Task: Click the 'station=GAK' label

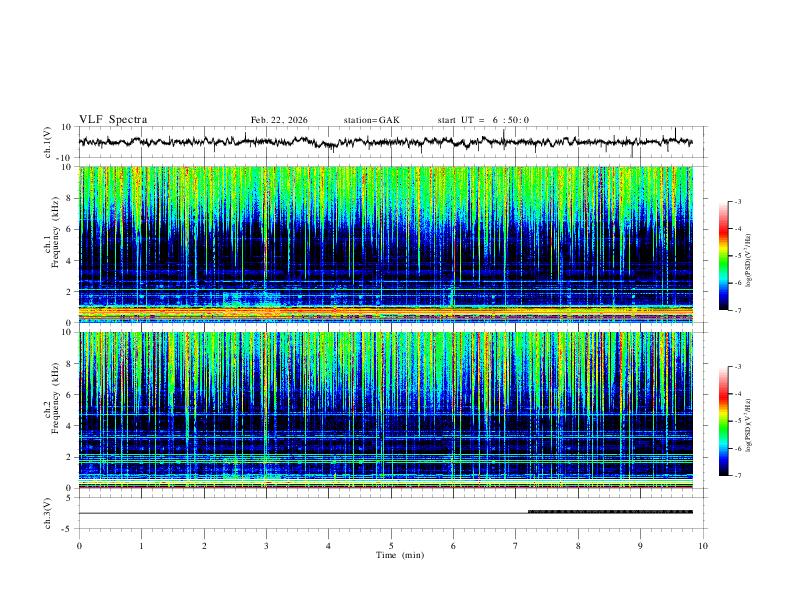Action: pyautogui.click(x=371, y=120)
